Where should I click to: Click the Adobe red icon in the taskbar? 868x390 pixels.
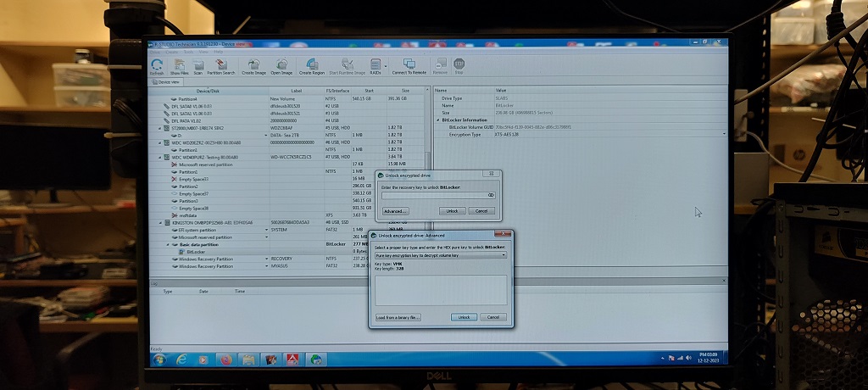pos(292,359)
